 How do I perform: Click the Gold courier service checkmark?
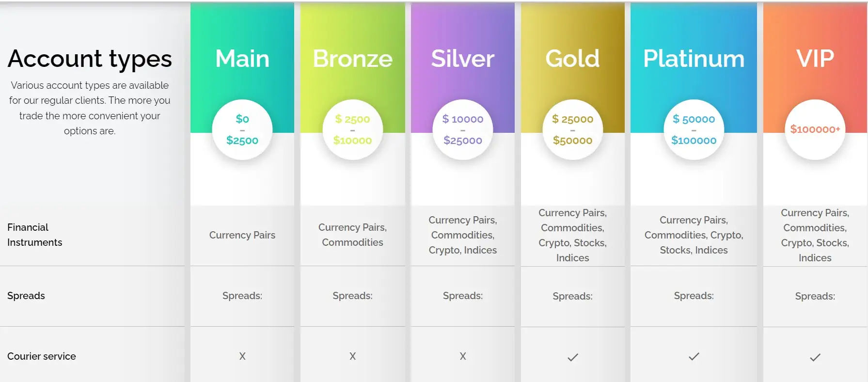coord(572,357)
